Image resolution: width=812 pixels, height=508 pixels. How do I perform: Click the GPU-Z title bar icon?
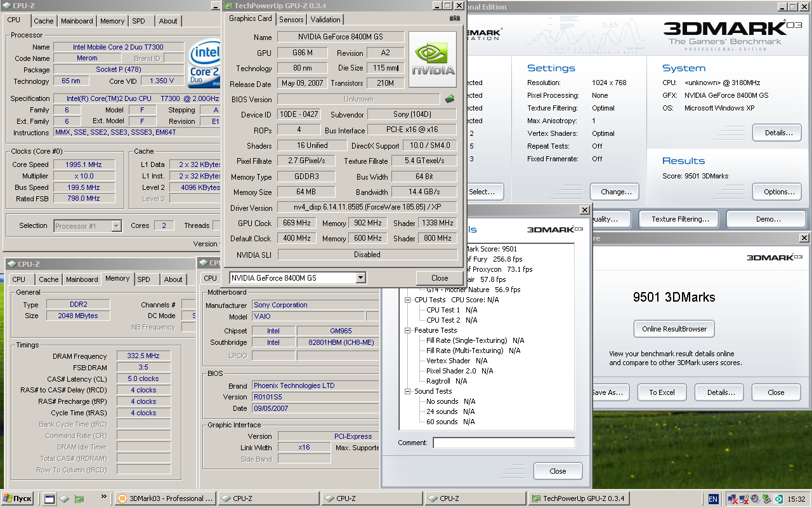coord(228,6)
